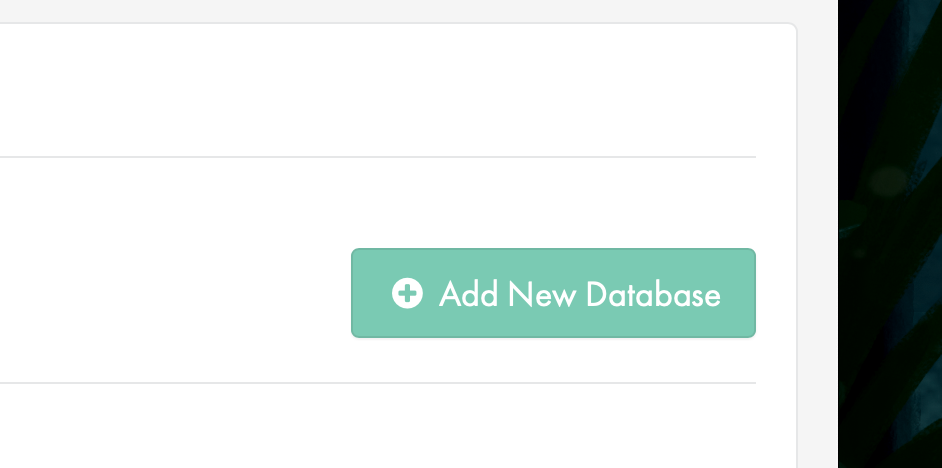Click the white area directly above the green button
Screen dimensions: 942x468
coord(553,203)
